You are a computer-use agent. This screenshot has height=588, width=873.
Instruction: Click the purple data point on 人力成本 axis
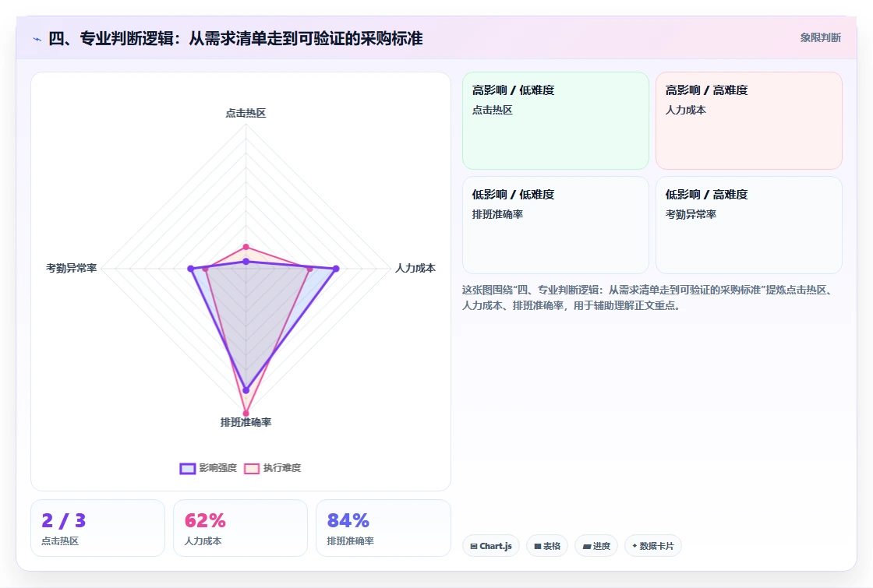[x=336, y=269]
